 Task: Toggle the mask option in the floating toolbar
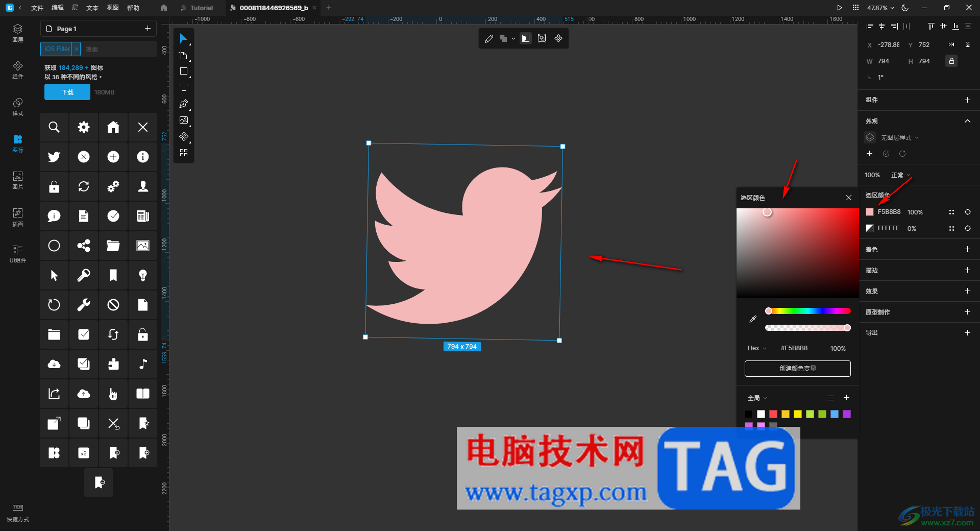(x=526, y=38)
